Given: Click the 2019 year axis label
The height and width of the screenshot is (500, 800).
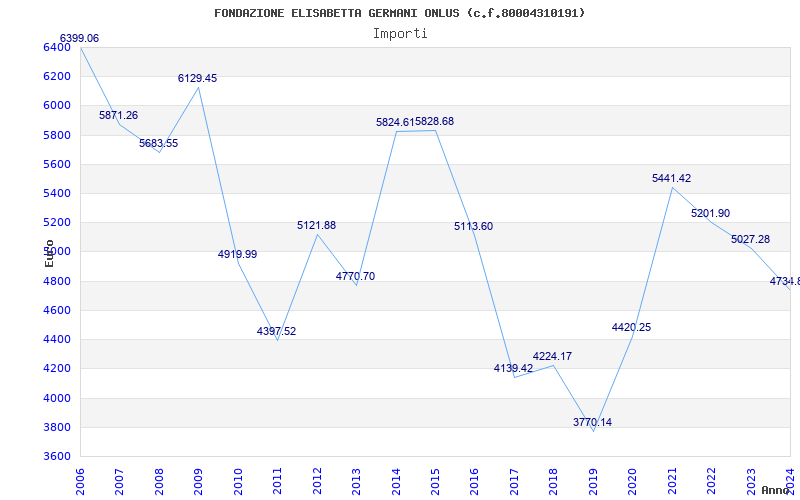Looking at the screenshot, I should [593, 481].
